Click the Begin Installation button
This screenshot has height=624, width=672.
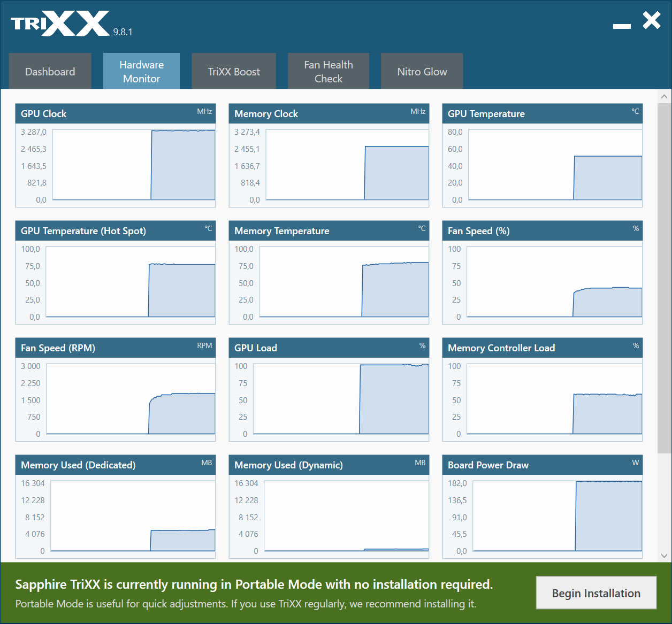(x=596, y=593)
